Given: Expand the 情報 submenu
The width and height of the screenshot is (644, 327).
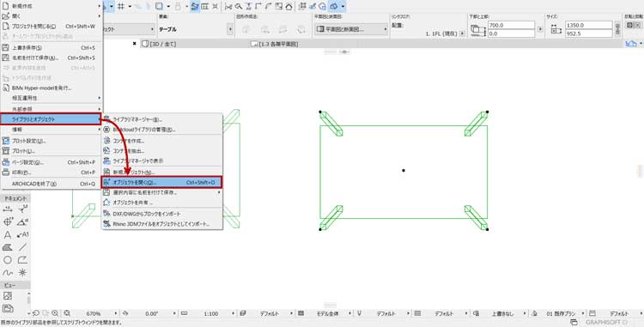Looking at the screenshot, I should pos(51,130).
